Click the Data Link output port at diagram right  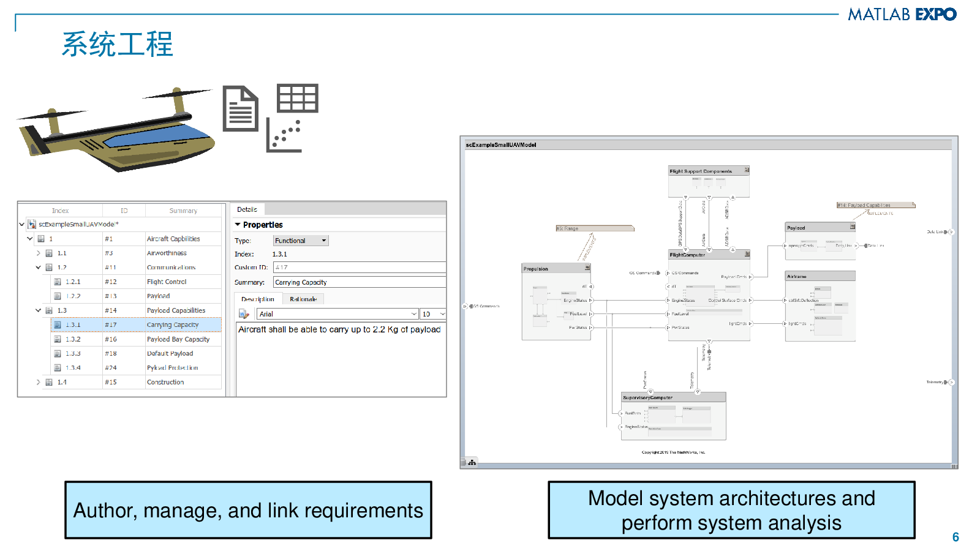pyautogui.click(x=951, y=232)
